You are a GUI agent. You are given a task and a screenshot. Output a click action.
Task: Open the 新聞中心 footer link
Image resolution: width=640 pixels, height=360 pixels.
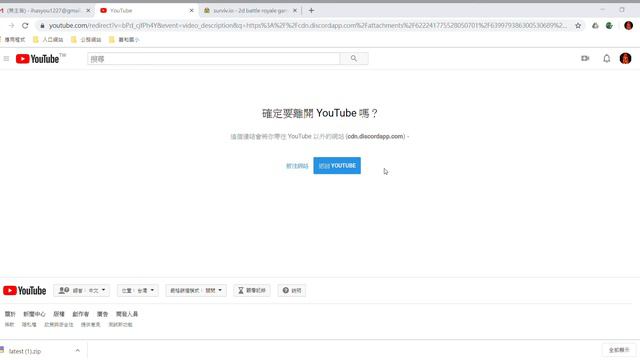coord(34,314)
